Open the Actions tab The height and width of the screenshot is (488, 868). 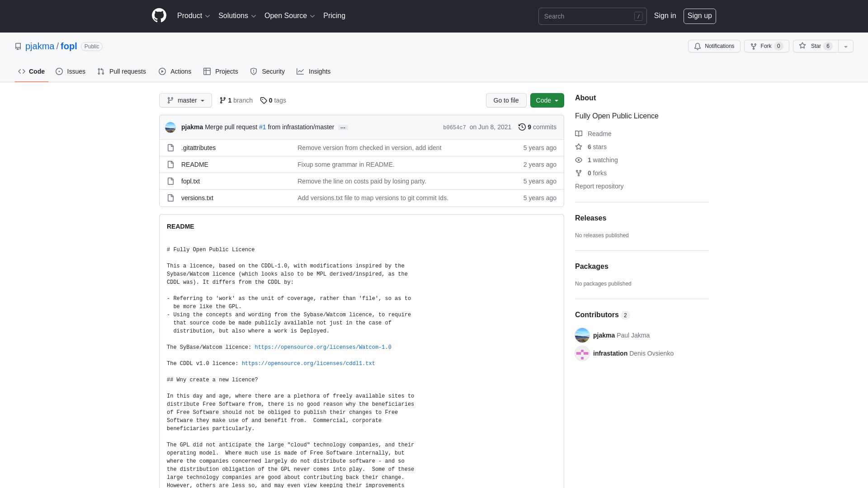coord(175,71)
